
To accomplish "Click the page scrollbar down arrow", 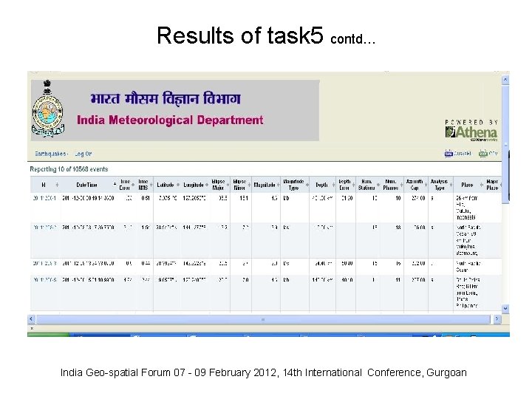I will click(x=505, y=308).
